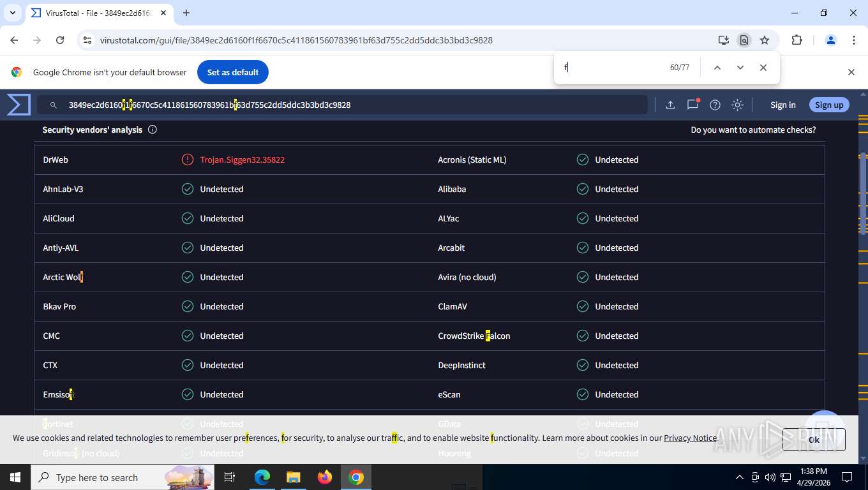Image resolution: width=868 pixels, height=490 pixels.
Task: Click the Alibaba Undetected check icon
Action: tap(583, 189)
